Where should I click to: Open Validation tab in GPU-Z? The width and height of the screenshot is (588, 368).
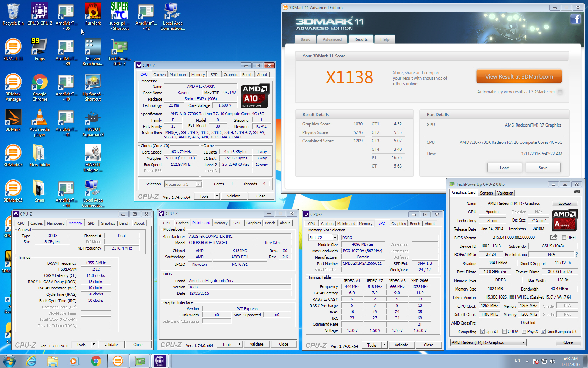[x=505, y=193]
